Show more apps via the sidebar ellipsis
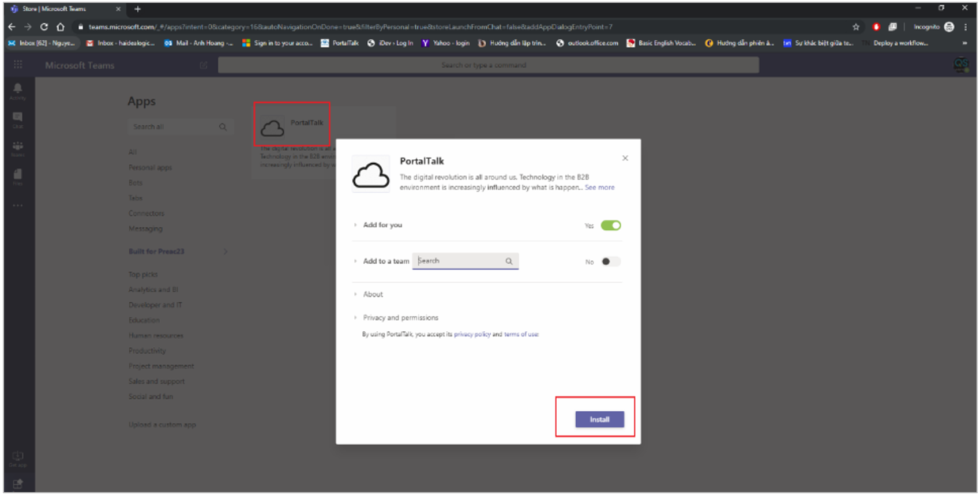Screen dimensions: 980x495 [x=18, y=205]
